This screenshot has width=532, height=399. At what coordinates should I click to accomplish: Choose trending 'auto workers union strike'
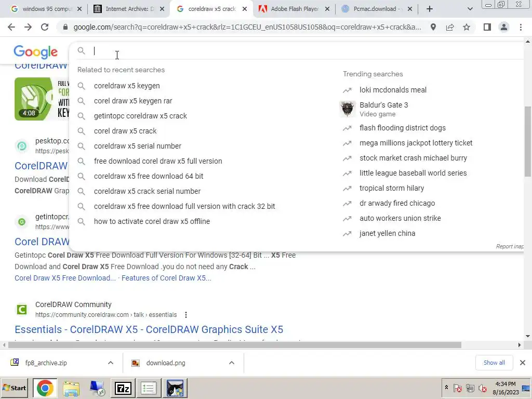pyautogui.click(x=400, y=218)
